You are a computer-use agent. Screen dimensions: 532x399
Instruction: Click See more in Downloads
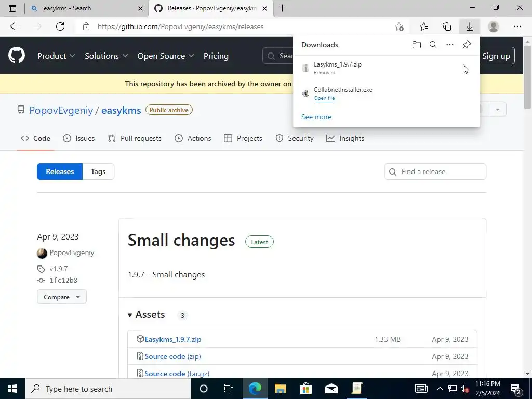click(x=316, y=117)
